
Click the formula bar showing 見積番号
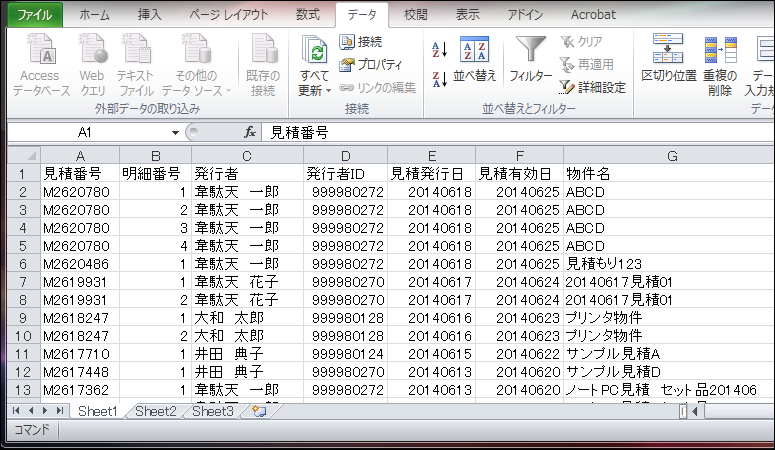(x=500, y=132)
